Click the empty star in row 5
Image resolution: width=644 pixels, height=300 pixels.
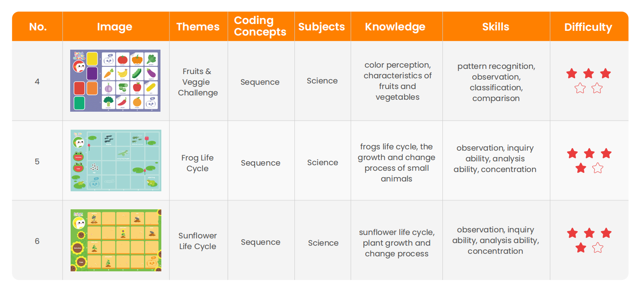(598, 168)
